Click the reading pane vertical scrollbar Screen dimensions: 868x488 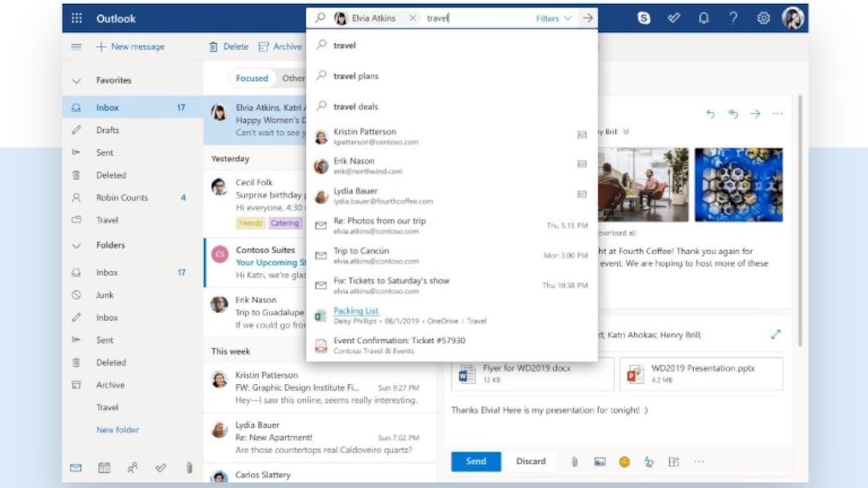click(800, 221)
